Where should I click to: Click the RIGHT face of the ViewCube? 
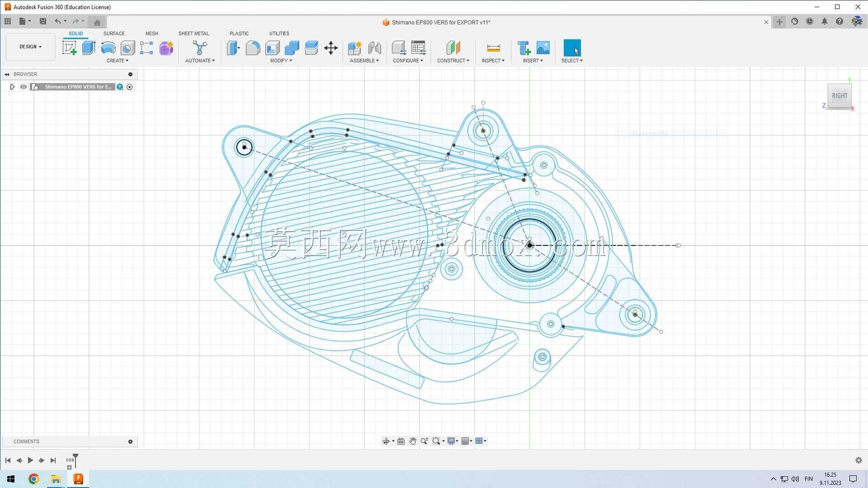pyautogui.click(x=840, y=96)
